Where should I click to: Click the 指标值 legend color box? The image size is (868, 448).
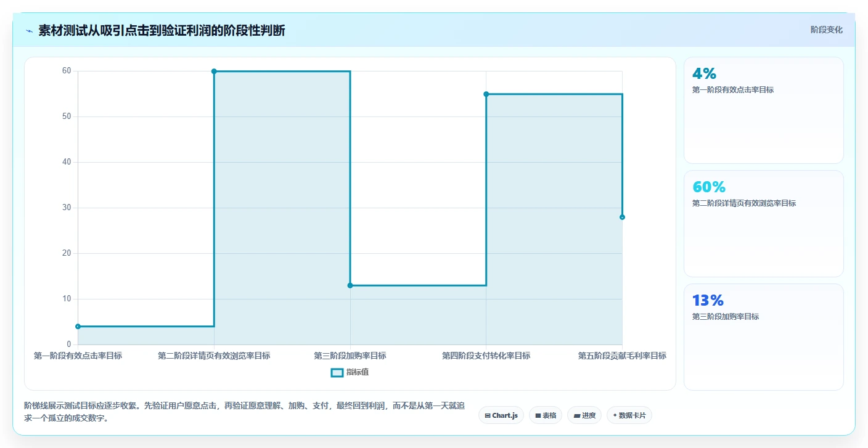click(337, 372)
